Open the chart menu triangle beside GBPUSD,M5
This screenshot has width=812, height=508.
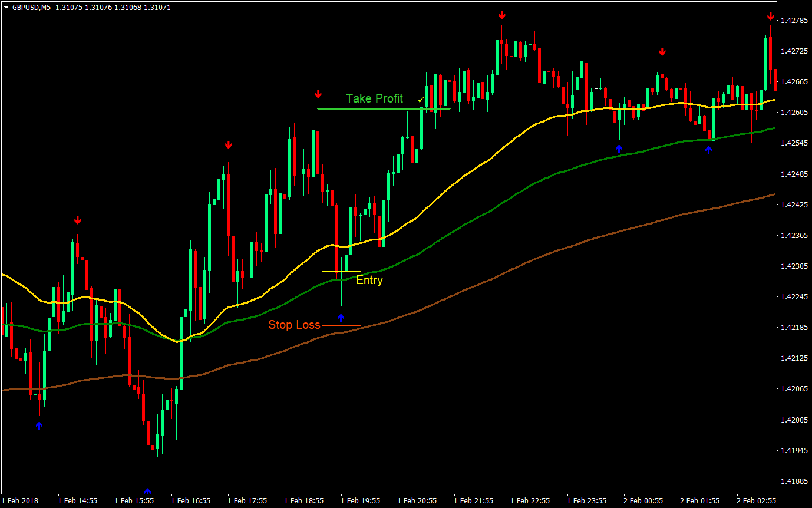tap(6, 8)
